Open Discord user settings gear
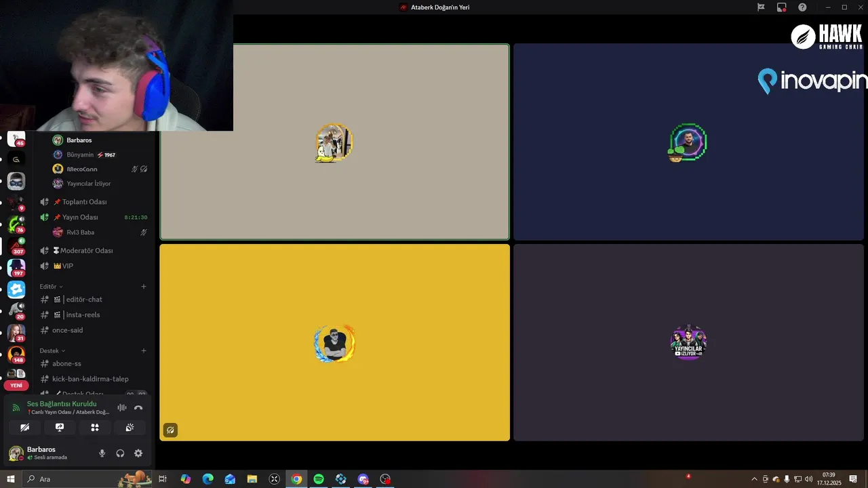The height and width of the screenshot is (488, 868). click(138, 453)
